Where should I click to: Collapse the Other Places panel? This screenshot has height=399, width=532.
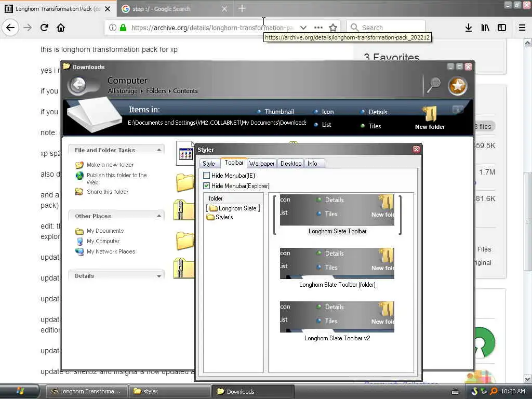tap(159, 216)
